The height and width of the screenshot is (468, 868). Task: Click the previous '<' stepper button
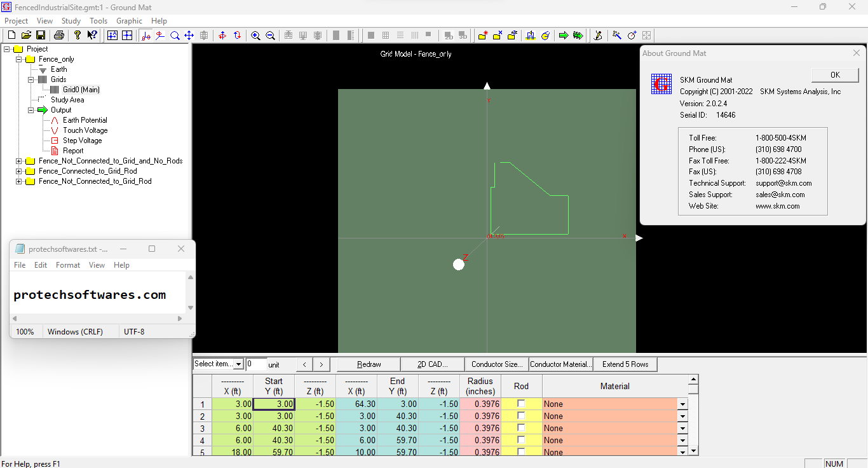(305, 364)
